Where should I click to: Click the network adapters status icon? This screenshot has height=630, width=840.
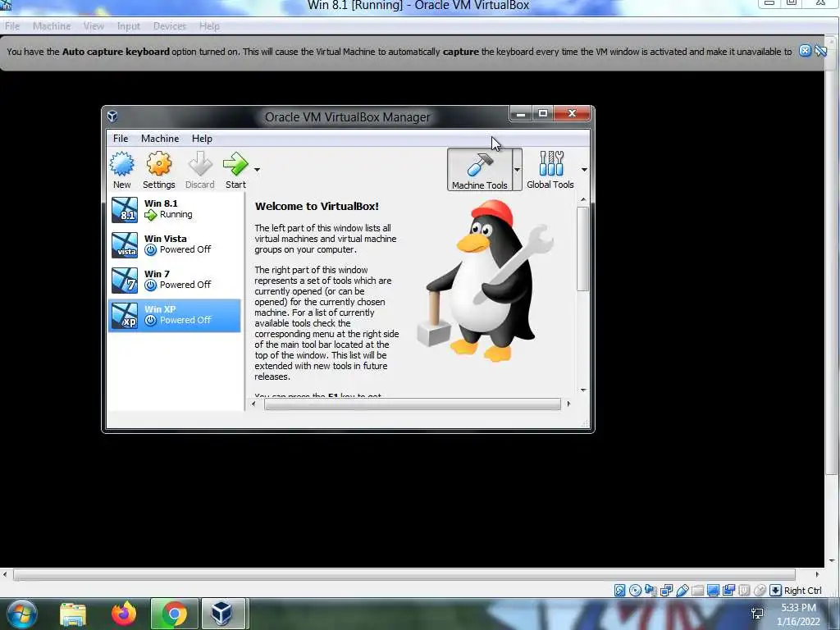pos(666,591)
